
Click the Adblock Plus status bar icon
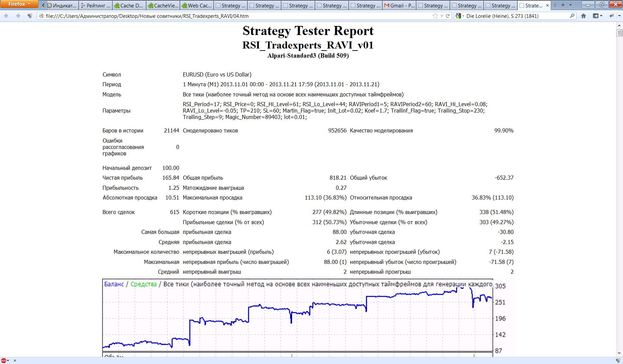click(4, 360)
